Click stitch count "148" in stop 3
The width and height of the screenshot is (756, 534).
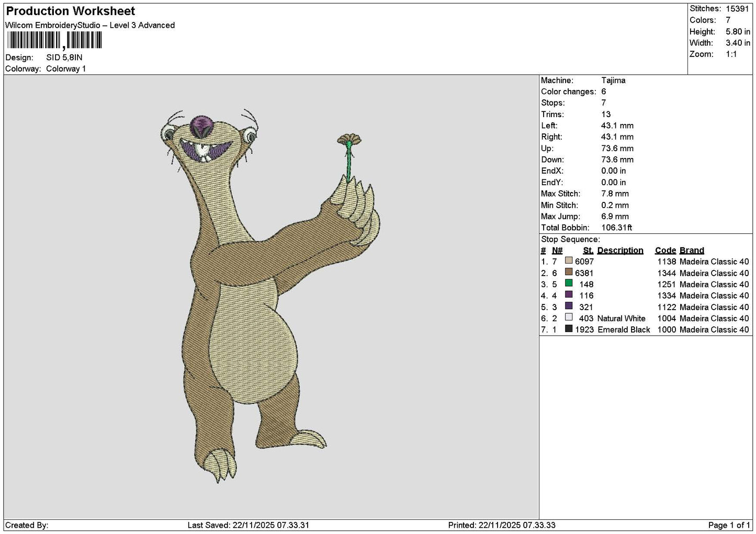click(x=586, y=285)
